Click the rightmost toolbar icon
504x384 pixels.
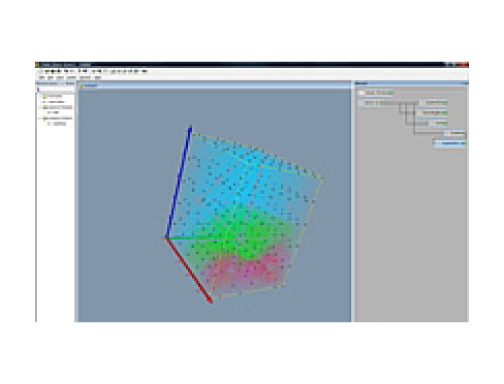pos(145,71)
